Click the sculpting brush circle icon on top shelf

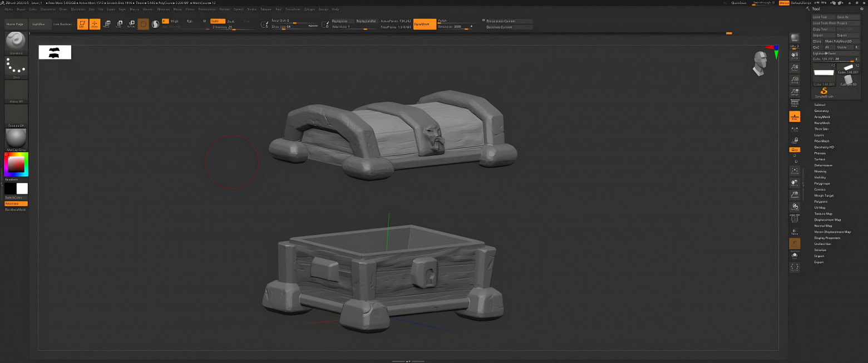(144, 24)
